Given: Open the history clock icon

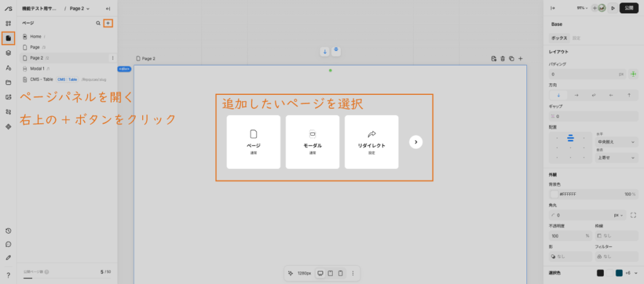Looking at the screenshot, I should coord(8,231).
